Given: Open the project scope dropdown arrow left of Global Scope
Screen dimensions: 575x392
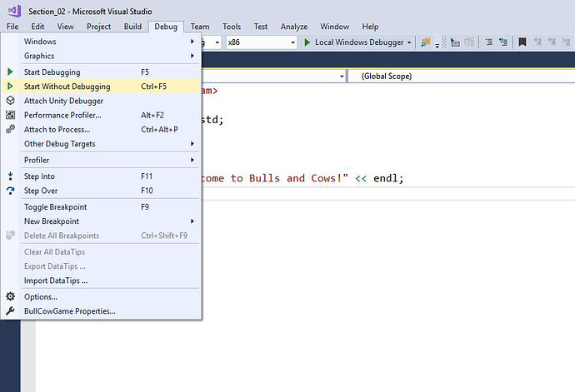Looking at the screenshot, I should [x=342, y=77].
